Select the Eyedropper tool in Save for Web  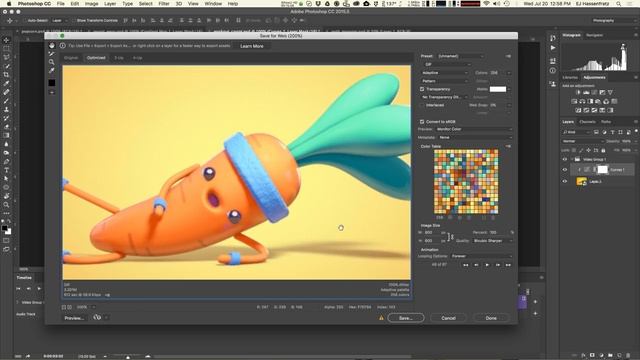52,71
